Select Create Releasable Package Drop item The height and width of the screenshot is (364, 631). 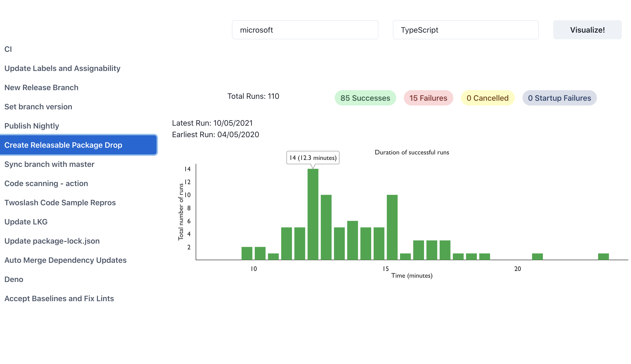coord(63,145)
